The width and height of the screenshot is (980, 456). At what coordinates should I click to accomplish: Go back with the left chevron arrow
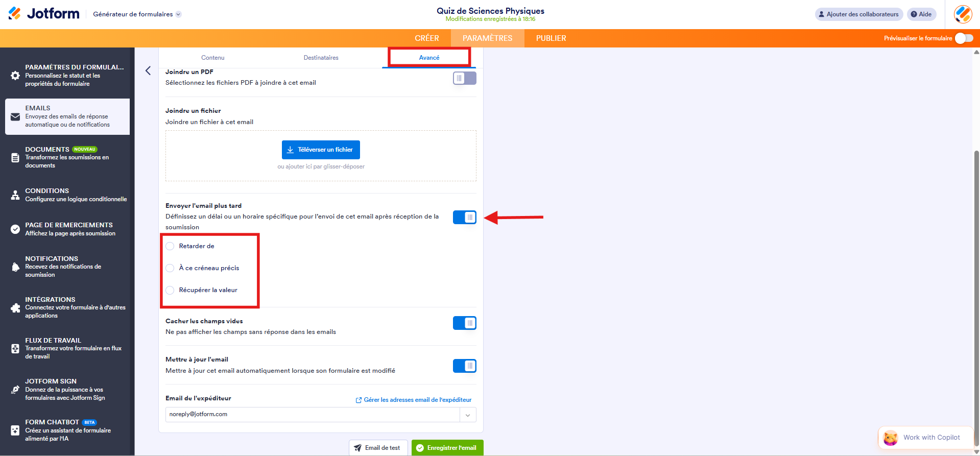click(148, 70)
